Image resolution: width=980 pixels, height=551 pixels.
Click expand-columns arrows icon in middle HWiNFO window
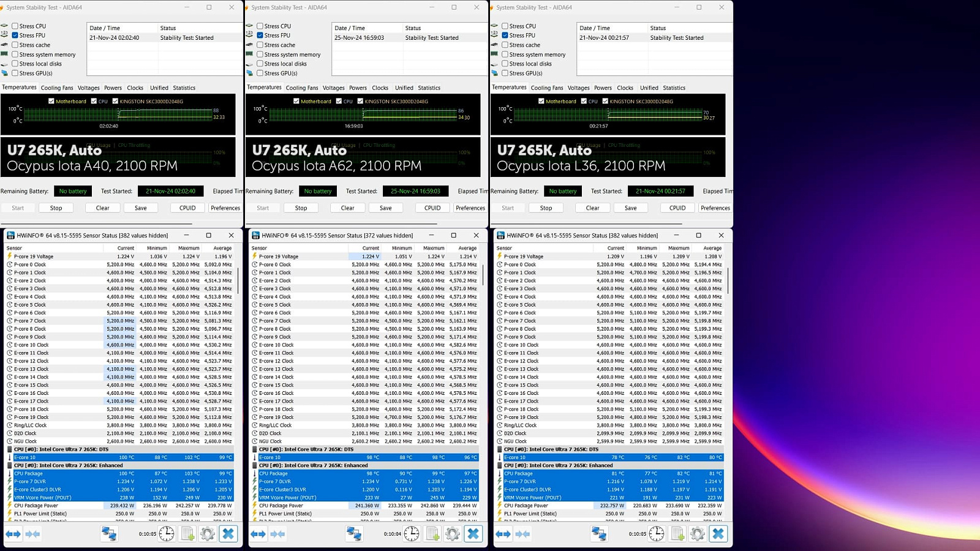[258, 534]
